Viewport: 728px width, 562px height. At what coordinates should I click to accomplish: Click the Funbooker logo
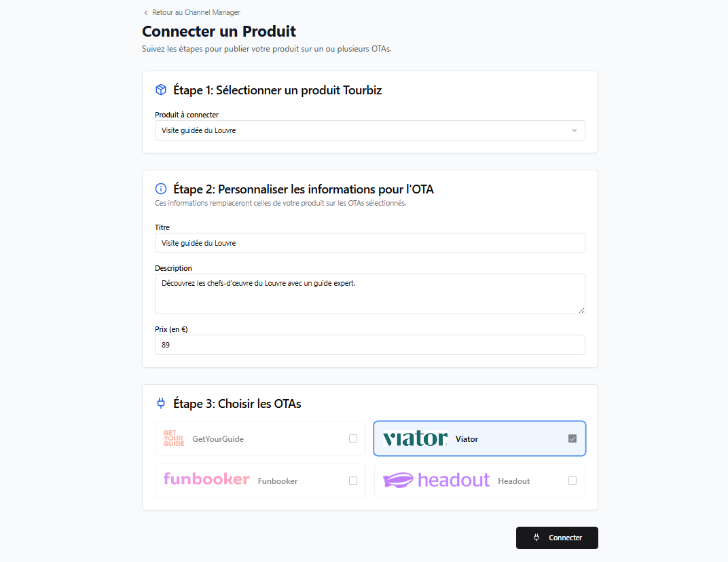[x=206, y=479]
